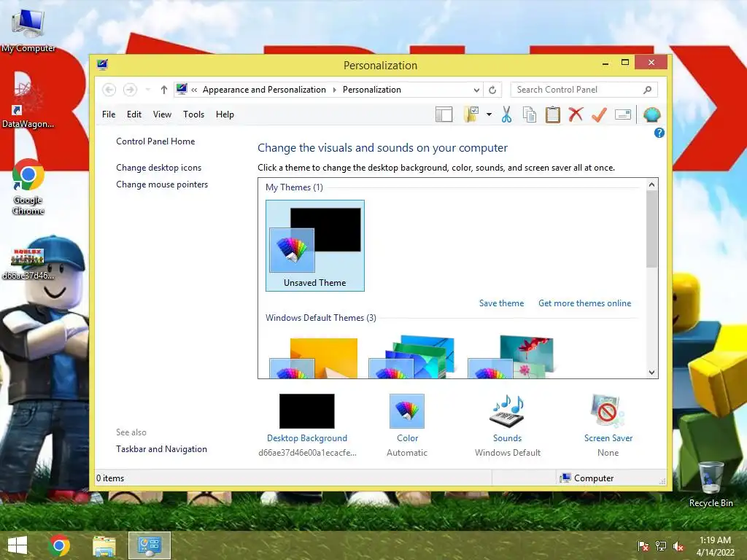Screen dimensions: 747x560
Task: Open recent locations dropdown arrow
Action: tap(148, 90)
